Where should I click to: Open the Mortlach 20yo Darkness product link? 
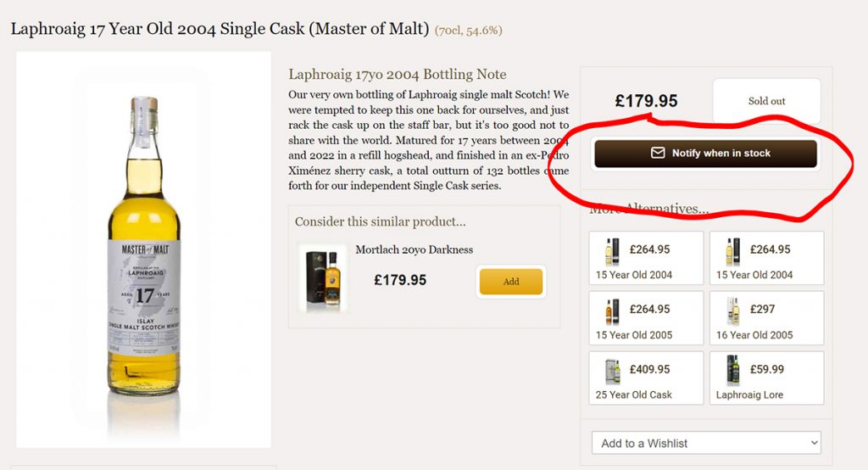pyautogui.click(x=415, y=249)
